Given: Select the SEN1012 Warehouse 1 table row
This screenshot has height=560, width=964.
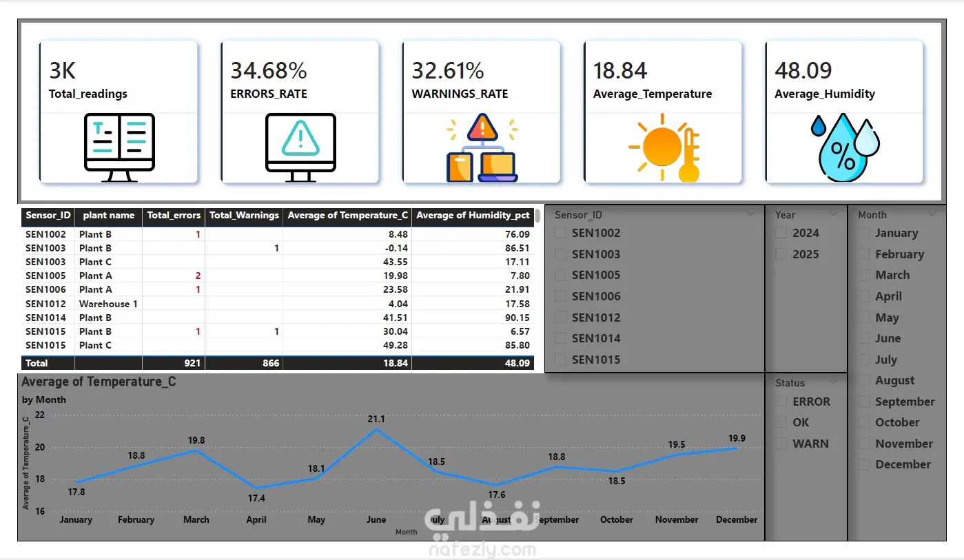Looking at the screenshot, I should pos(278,304).
